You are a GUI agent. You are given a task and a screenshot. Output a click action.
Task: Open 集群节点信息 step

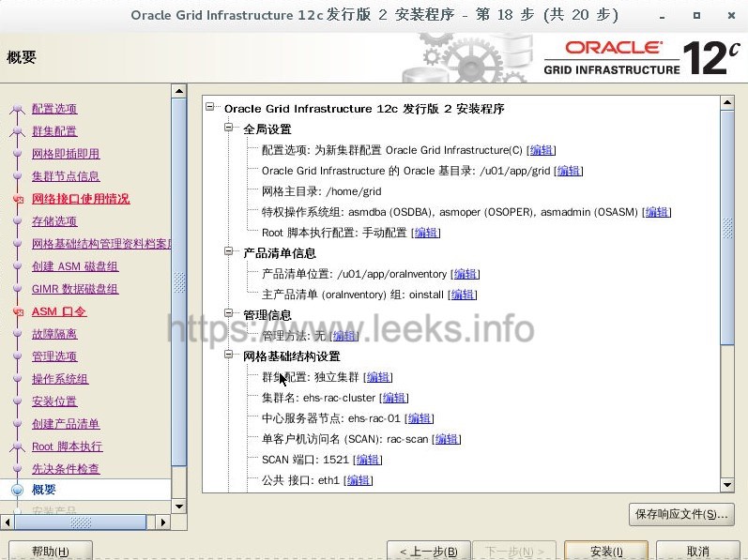point(66,176)
